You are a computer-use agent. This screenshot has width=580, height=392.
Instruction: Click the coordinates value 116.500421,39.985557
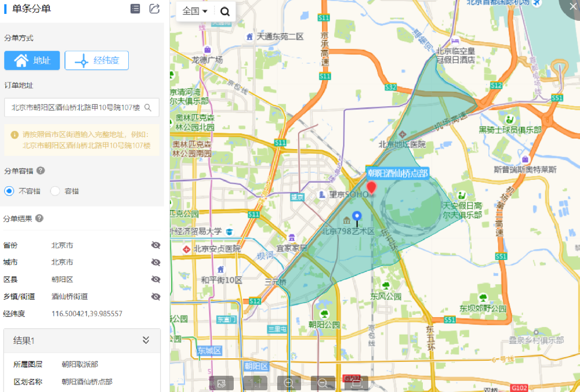click(87, 314)
